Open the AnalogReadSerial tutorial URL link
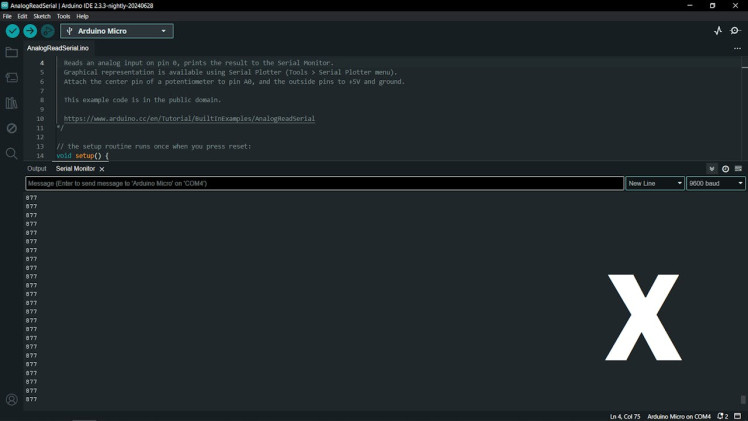This screenshot has width=748, height=421. [x=189, y=119]
